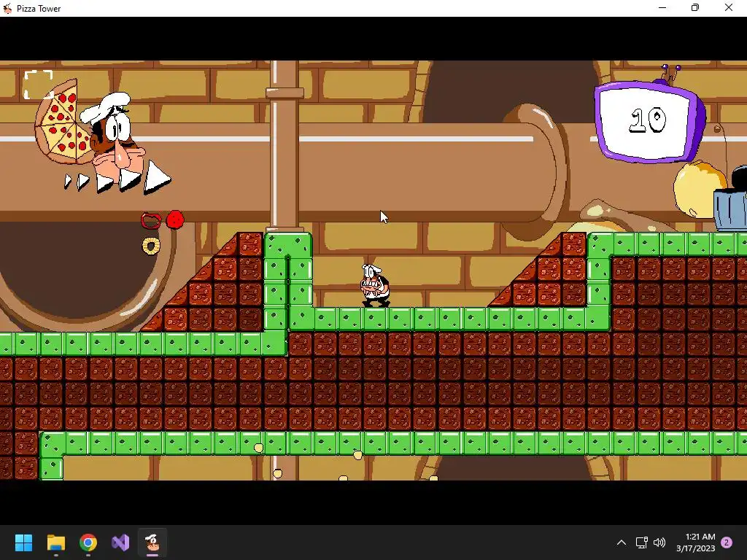Viewport: 747px width, 560px height.
Task: Restore down the Pizza Tower window
Action: 695,8
